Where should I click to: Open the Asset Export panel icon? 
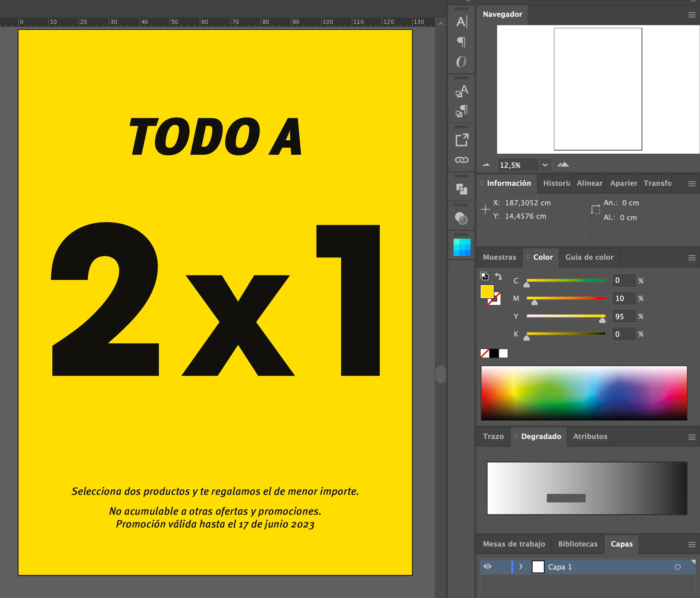pyautogui.click(x=462, y=140)
